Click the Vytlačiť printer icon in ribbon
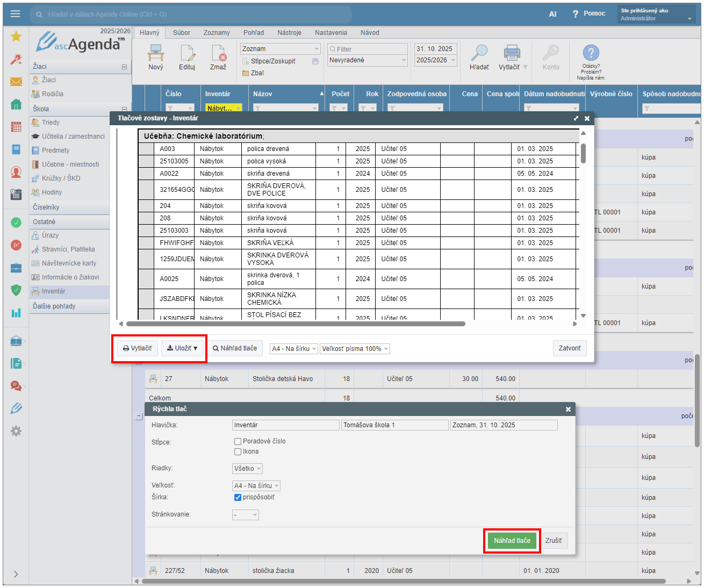This screenshot has height=588, width=704. pyautogui.click(x=511, y=54)
